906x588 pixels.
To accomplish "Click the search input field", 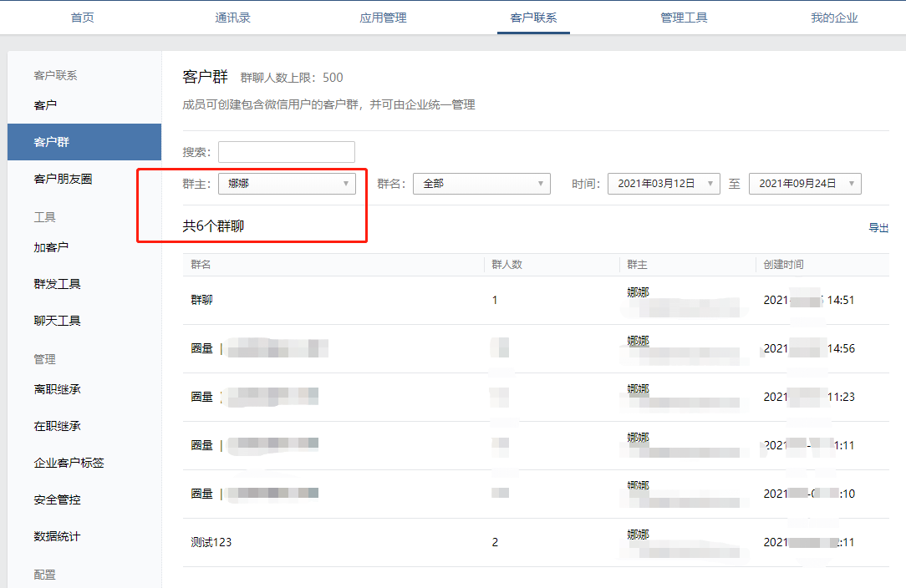I will click(x=287, y=151).
